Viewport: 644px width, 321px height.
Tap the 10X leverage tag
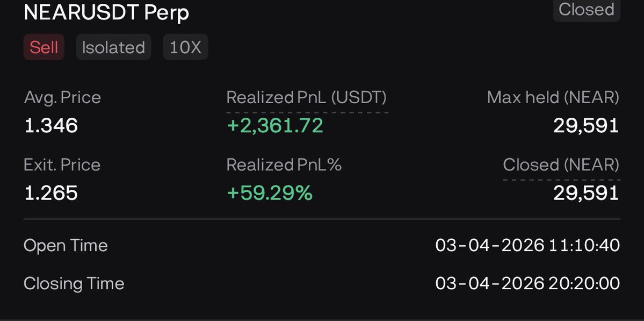[185, 47]
